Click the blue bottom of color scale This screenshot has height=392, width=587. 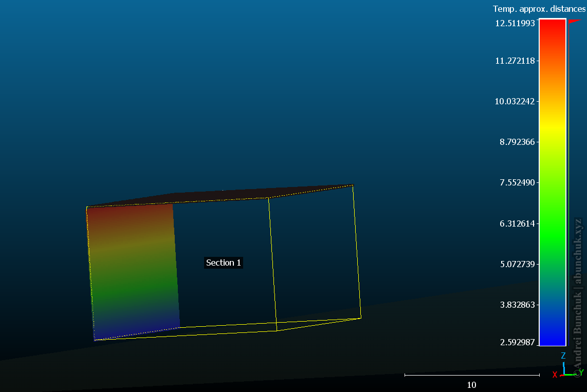click(x=552, y=338)
